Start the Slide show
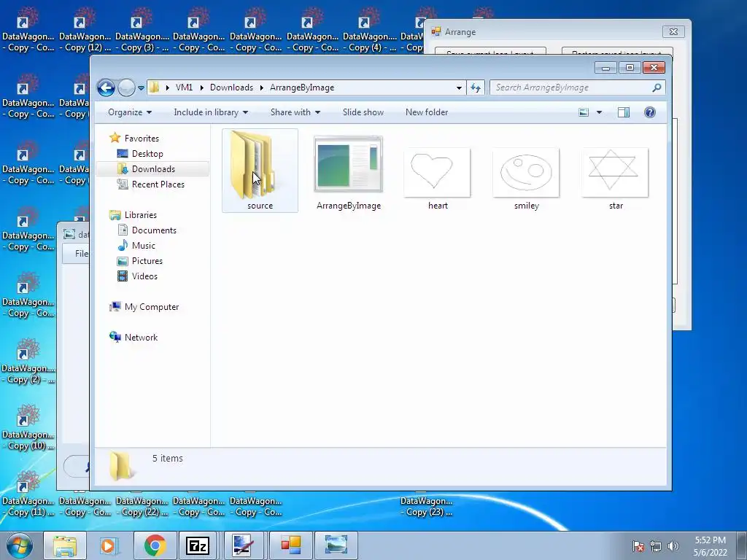 coord(363,112)
